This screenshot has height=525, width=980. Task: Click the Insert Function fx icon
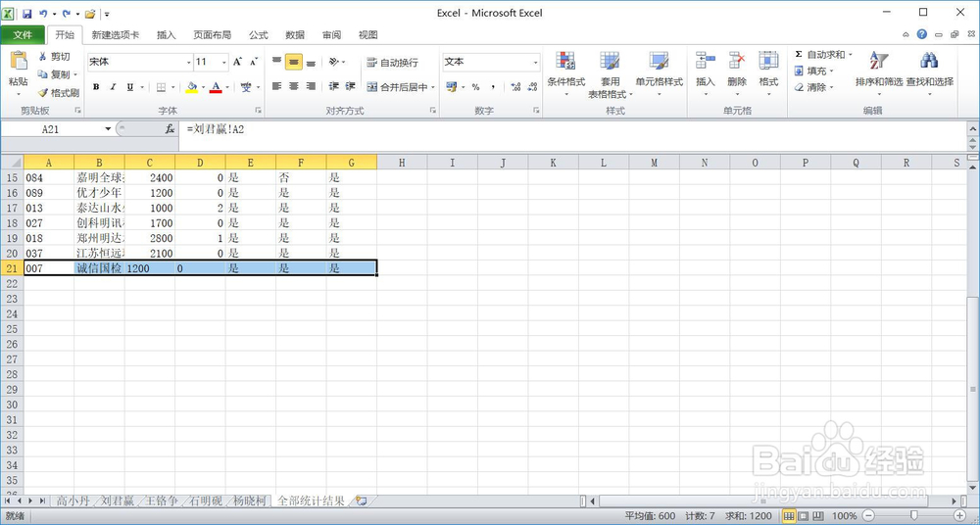[x=170, y=128]
